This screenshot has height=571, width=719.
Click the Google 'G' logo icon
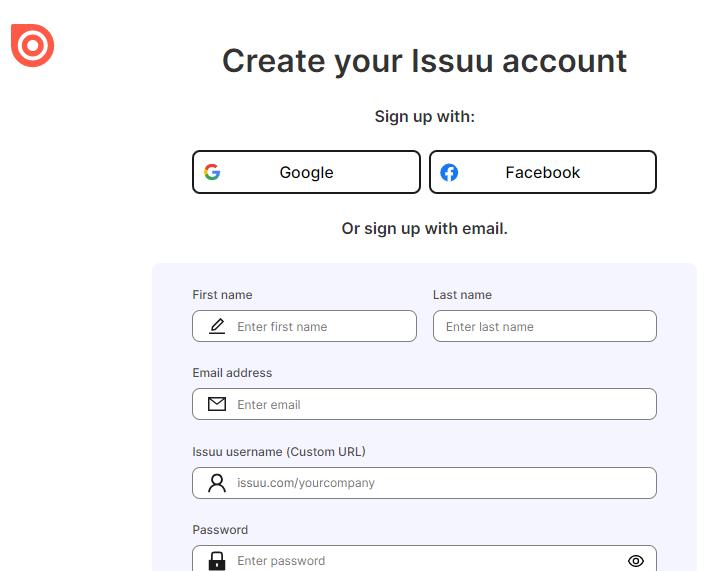pyautogui.click(x=212, y=172)
